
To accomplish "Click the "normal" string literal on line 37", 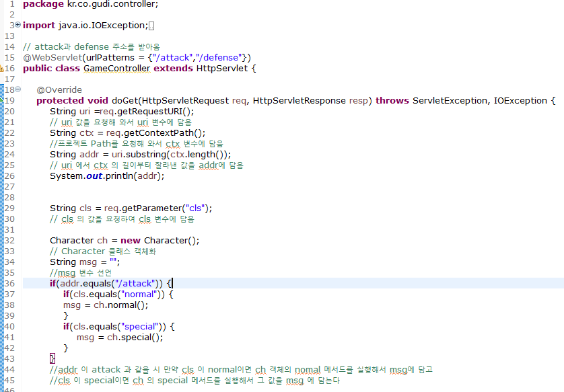I will [x=139, y=295].
